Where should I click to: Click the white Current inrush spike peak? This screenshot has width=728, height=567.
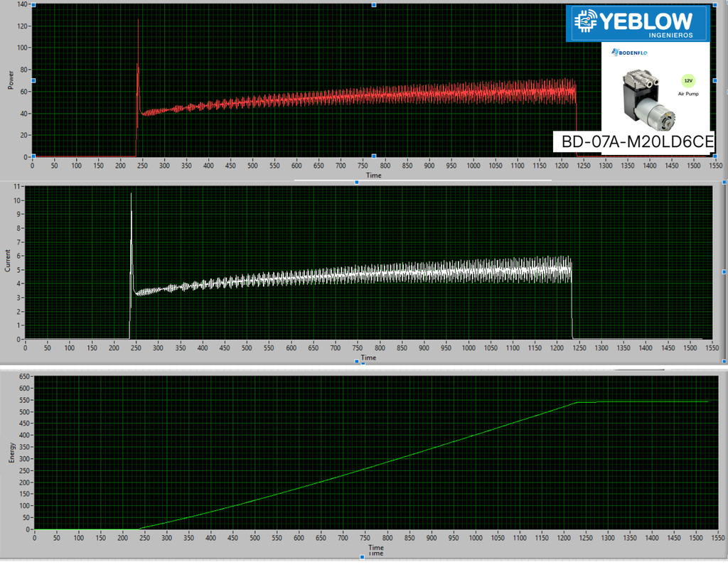pyautogui.click(x=131, y=193)
